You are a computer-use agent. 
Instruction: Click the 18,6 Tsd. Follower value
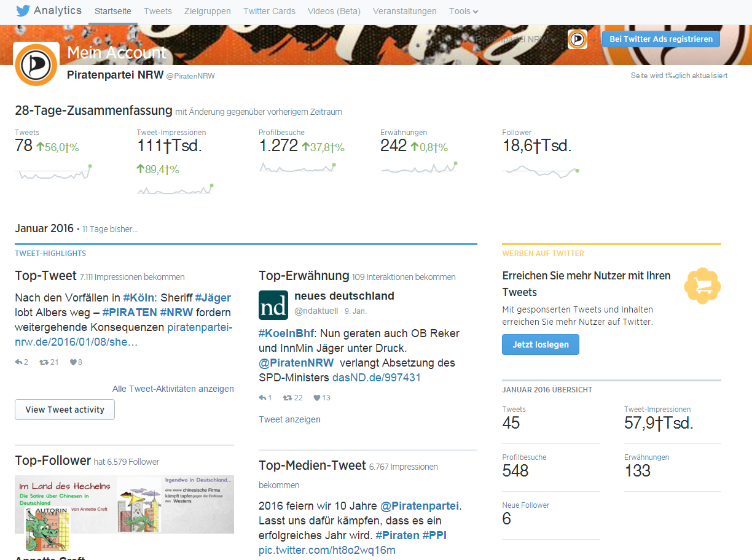(537, 146)
